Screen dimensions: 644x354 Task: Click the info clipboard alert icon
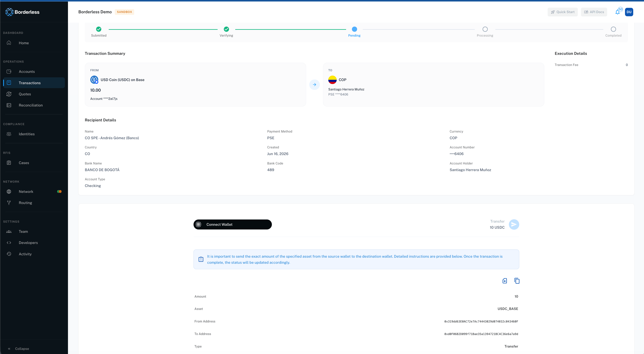201,259
